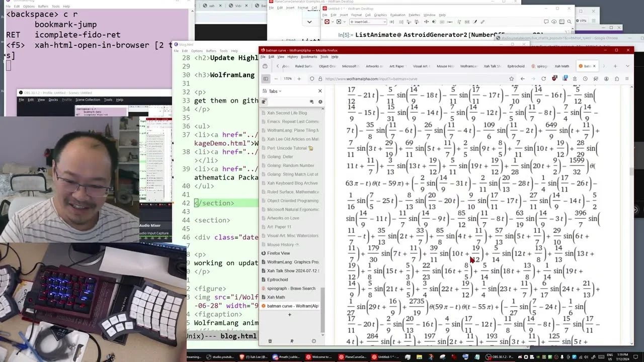
Task: Open Firefox extensions puzzle icon
Action: point(617,79)
